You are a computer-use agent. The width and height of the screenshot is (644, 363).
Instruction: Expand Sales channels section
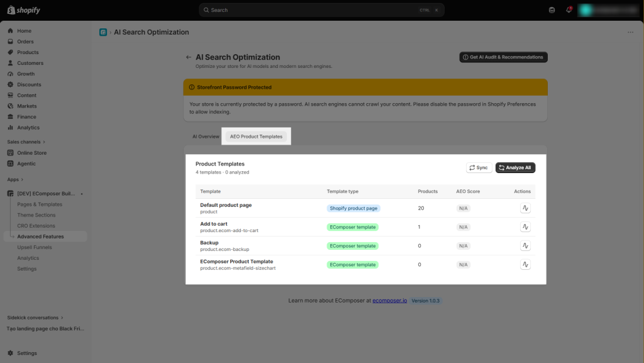point(26,142)
